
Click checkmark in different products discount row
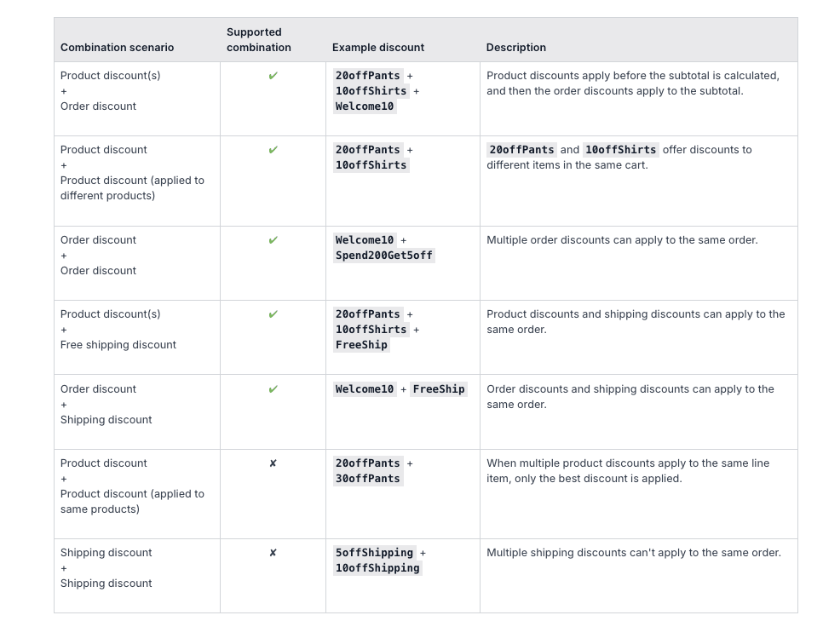tap(273, 150)
